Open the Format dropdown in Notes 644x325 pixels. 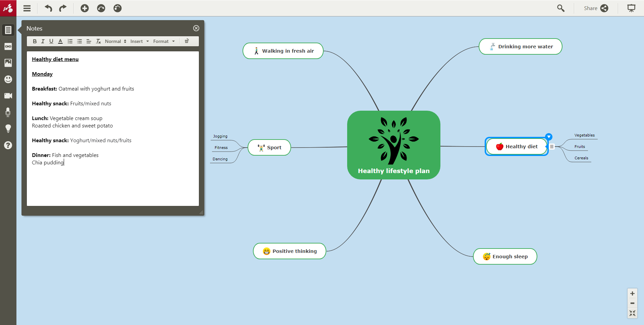click(164, 41)
